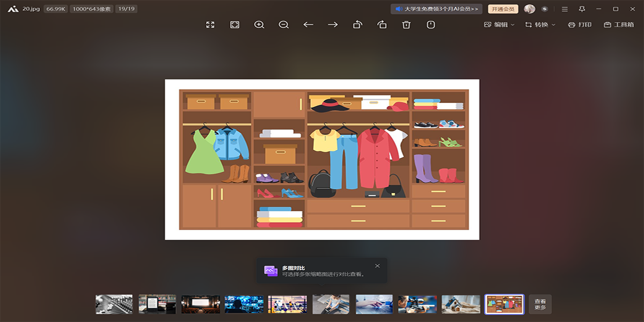Pin the window on top

coord(582,9)
